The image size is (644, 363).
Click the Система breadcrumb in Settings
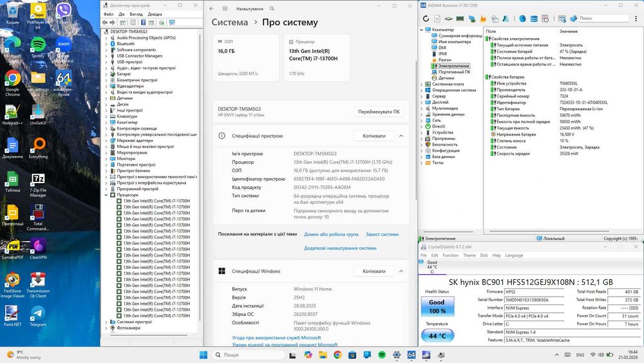(230, 22)
